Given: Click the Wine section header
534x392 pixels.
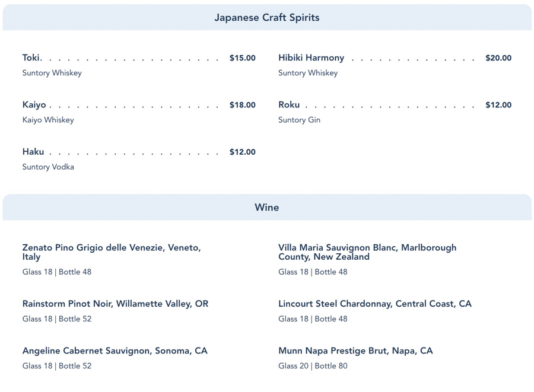Looking at the screenshot, I should [267, 208].
